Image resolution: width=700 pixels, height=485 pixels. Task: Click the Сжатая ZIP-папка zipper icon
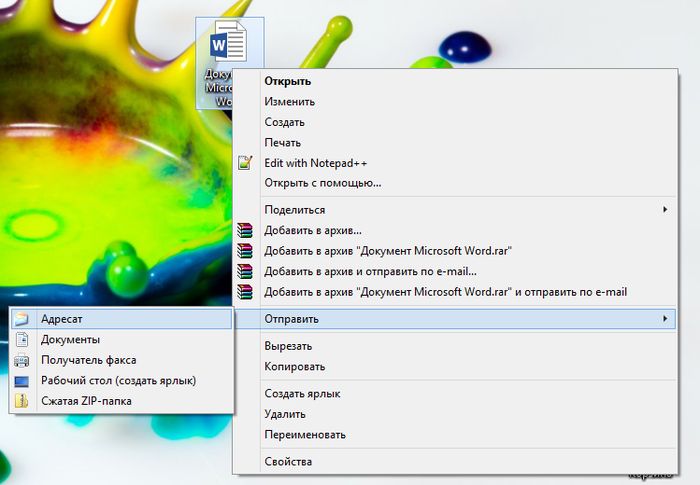click(22, 401)
